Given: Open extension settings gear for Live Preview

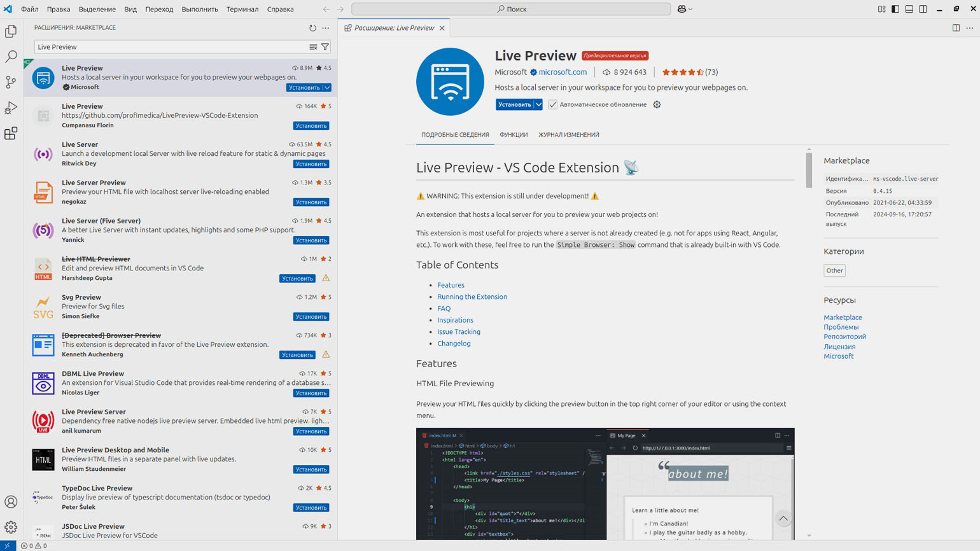Looking at the screenshot, I should coord(657,104).
